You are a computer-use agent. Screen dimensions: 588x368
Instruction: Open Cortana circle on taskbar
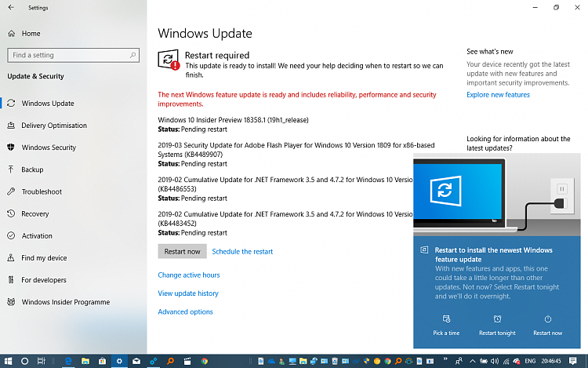click(x=25, y=361)
